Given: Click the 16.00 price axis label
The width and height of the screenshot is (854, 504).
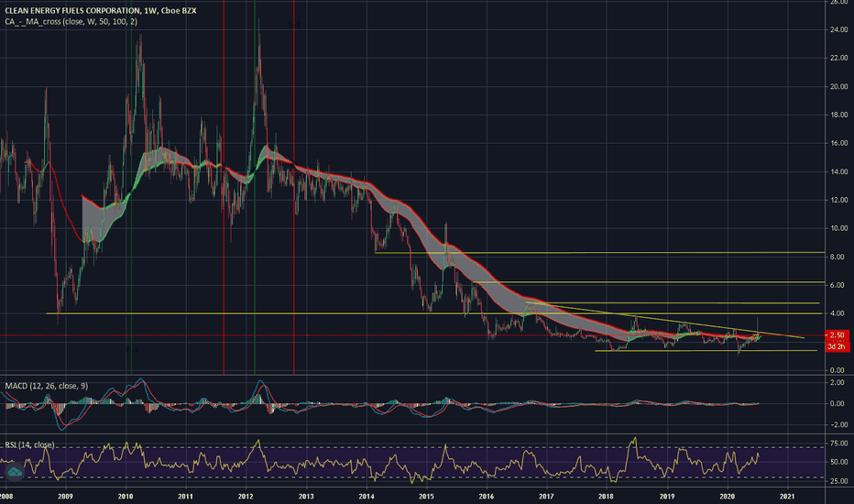Looking at the screenshot, I should point(838,143).
